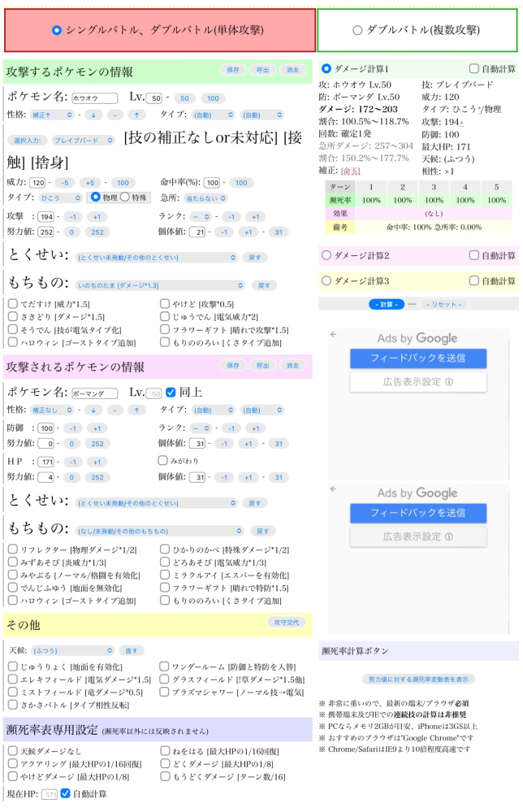This screenshot has height=812, width=523.
Task: Click フィードバックを送信 in the upper ad
Action: point(418,358)
